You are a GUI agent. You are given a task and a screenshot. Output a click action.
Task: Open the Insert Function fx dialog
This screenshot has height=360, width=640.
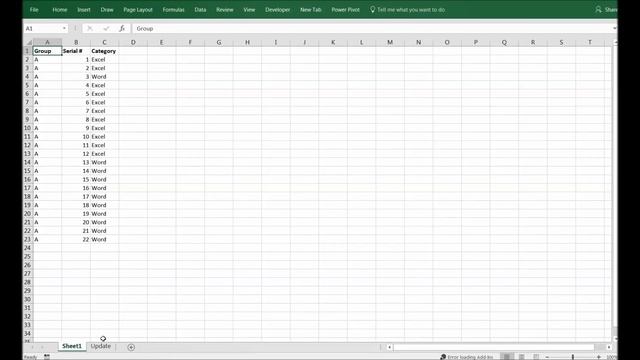tap(122, 28)
